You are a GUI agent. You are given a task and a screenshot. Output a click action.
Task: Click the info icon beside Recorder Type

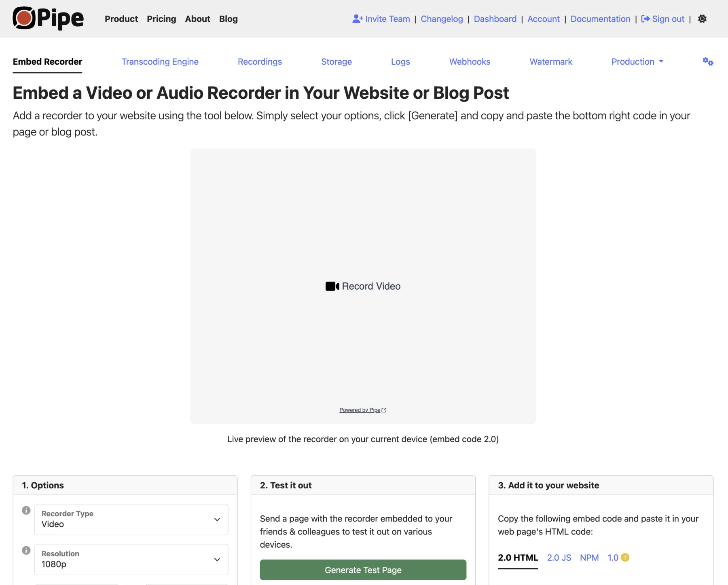point(26,511)
